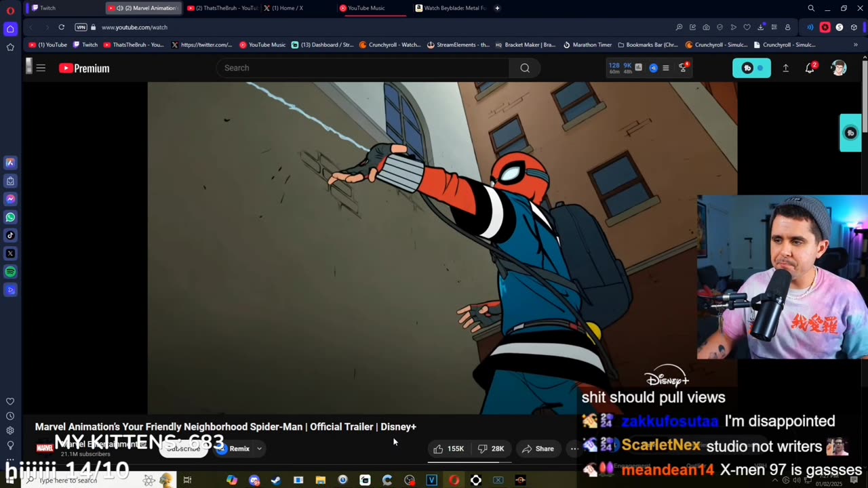The image size is (868, 488).
Task: Switch to Watch Beyblade Metal tab
Action: click(x=449, y=8)
